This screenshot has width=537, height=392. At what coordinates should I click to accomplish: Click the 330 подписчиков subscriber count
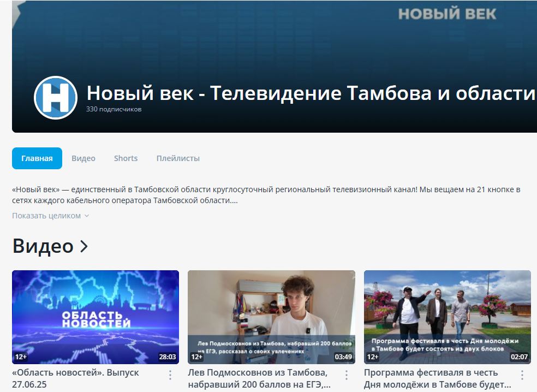tap(114, 109)
